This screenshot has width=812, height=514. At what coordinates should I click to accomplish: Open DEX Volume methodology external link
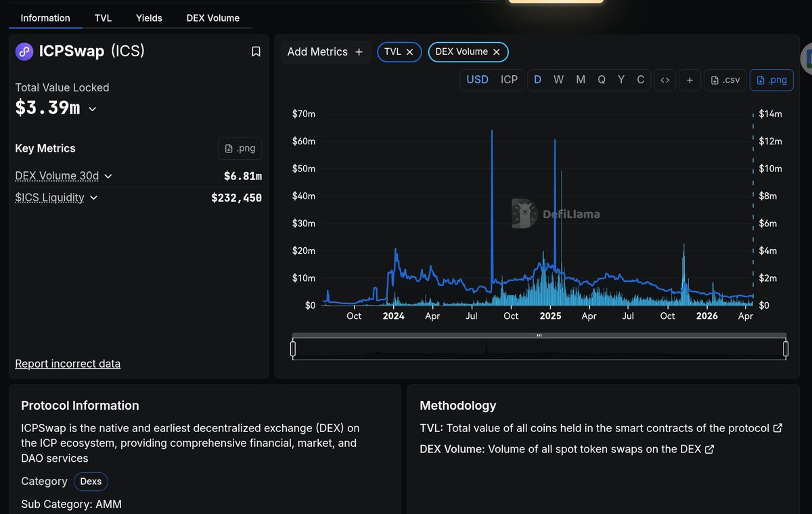(x=709, y=449)
